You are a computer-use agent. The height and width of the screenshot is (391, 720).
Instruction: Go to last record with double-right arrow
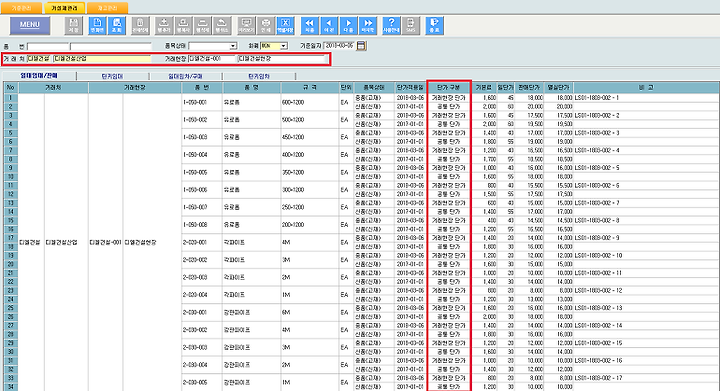coord(368,25)
